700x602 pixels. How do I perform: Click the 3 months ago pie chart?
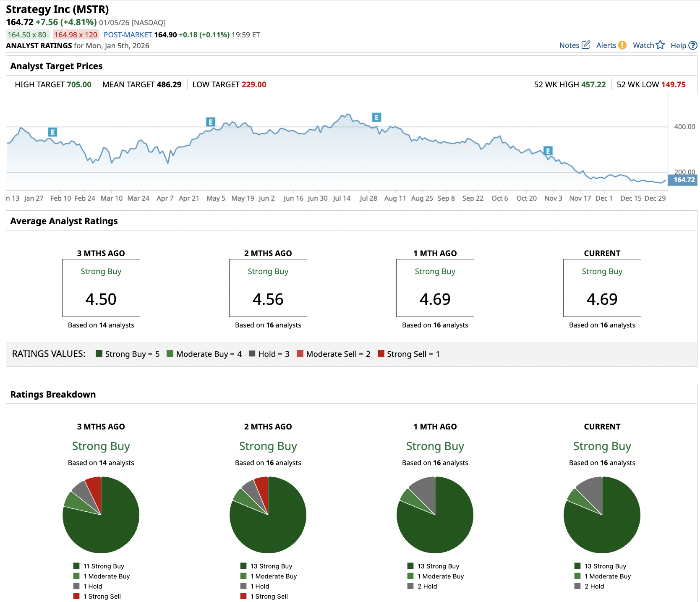[101, 515]
